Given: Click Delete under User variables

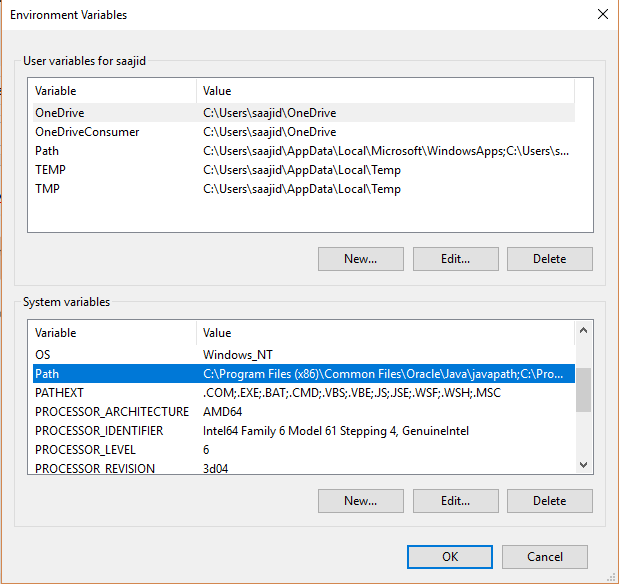Looking at the screenshot, I should (x=550, y=259).
